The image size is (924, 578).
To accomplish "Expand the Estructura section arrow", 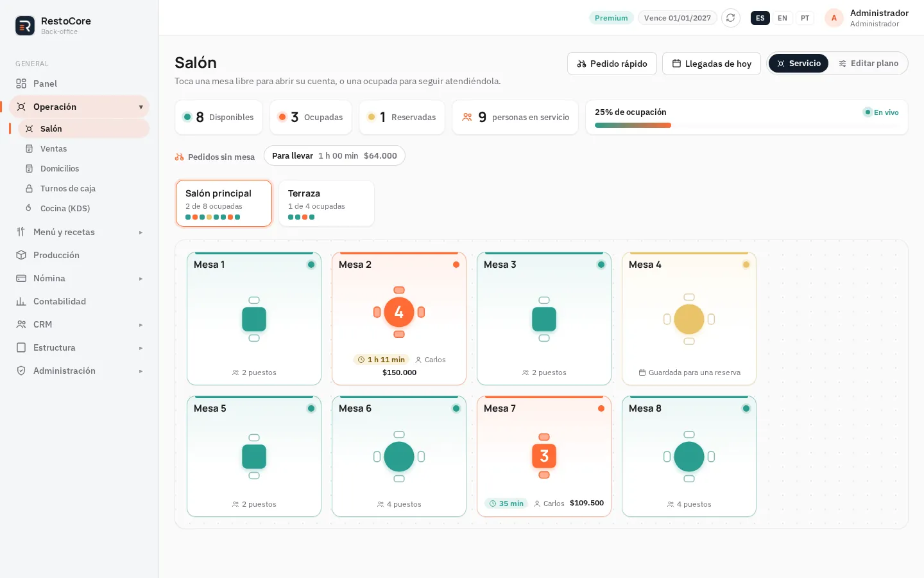I will [x=141, y=348].
